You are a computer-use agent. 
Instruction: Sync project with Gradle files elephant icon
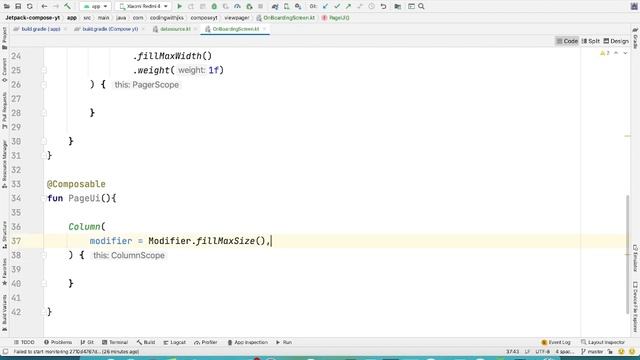(275, 7)
